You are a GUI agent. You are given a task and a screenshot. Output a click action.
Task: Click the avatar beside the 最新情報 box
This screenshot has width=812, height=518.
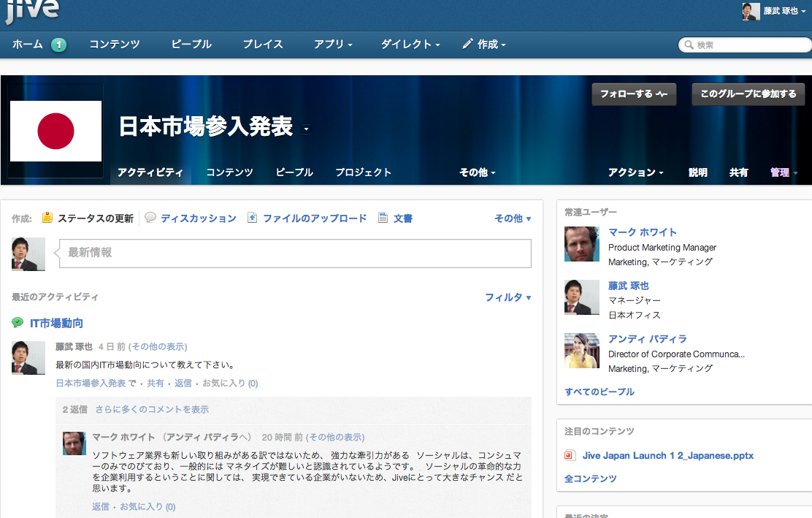(28, 254)
